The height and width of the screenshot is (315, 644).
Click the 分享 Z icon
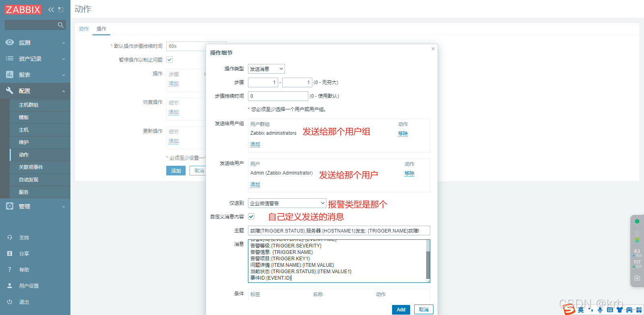pos(10,253)
